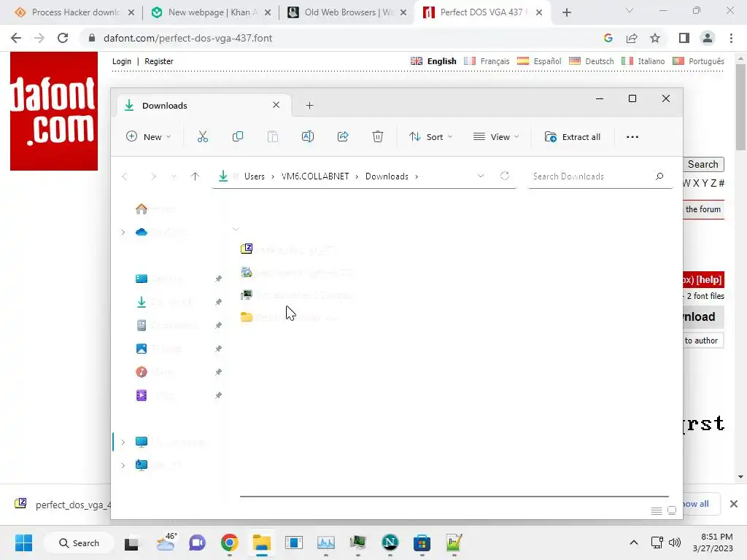This screenshot has width=747, height=560.
Task: Click the Paste clipboard icon in Explorer toolbar
Action: (273, 136)
